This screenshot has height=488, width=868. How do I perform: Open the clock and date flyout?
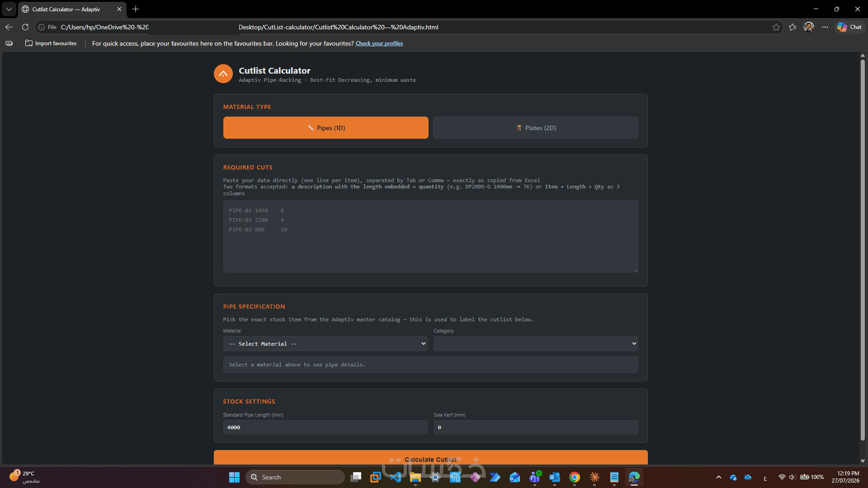tap(845, 477)
